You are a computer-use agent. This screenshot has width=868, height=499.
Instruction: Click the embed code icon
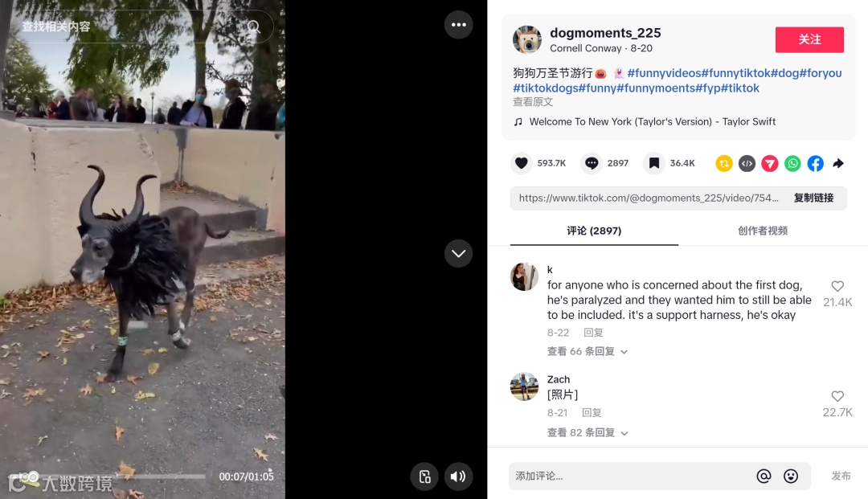pos(747,163)
